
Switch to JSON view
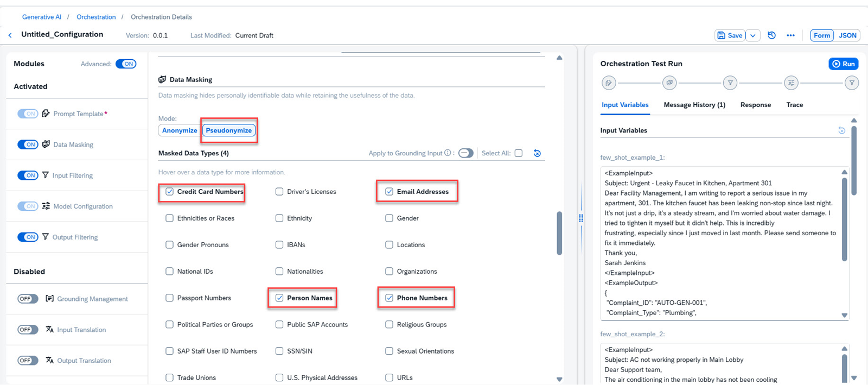tap(847, 35)
